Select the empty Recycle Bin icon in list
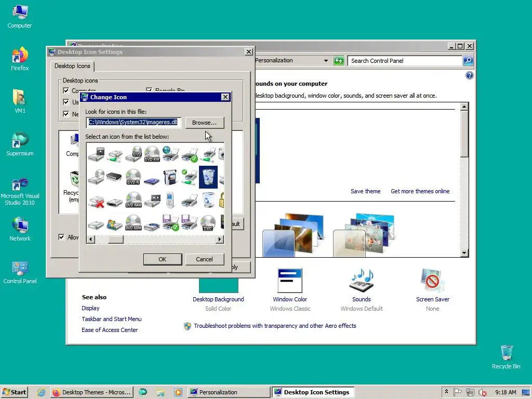The height and width of the screenshot is (399, 532). point(208,200)
